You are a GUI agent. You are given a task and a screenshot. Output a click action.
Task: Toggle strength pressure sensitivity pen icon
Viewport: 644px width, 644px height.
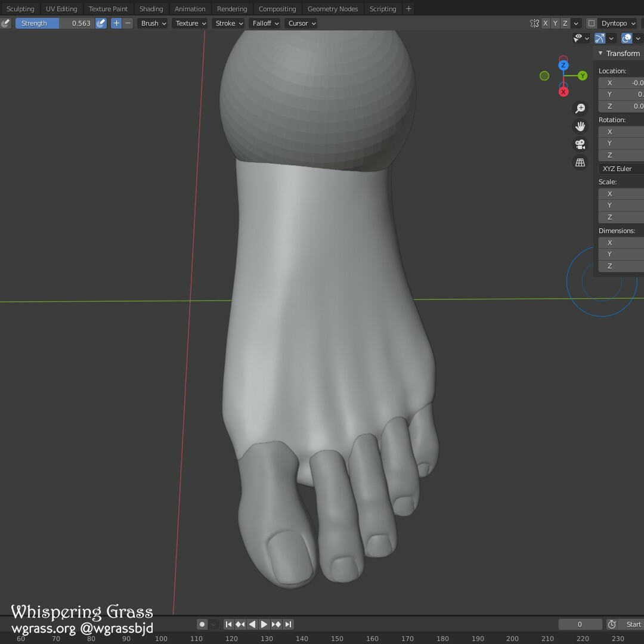[x=101, y=23]
